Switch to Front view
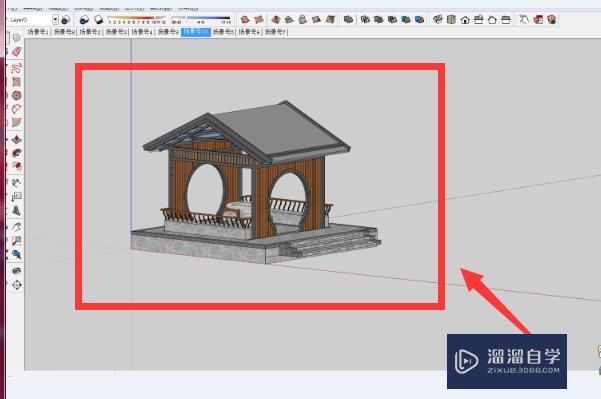Screen dimensions: 601x399 (465, 19)
